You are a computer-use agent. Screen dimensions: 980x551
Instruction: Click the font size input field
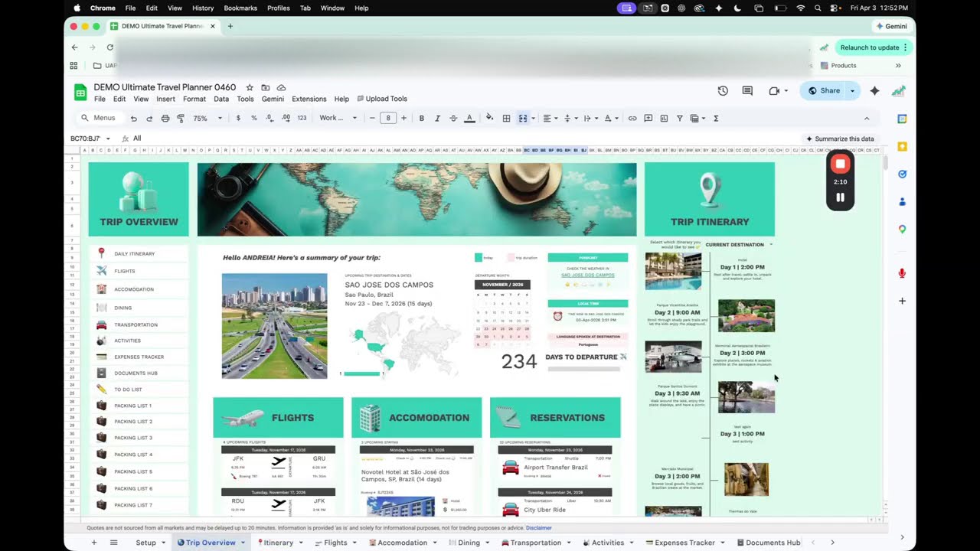point(388,119)
